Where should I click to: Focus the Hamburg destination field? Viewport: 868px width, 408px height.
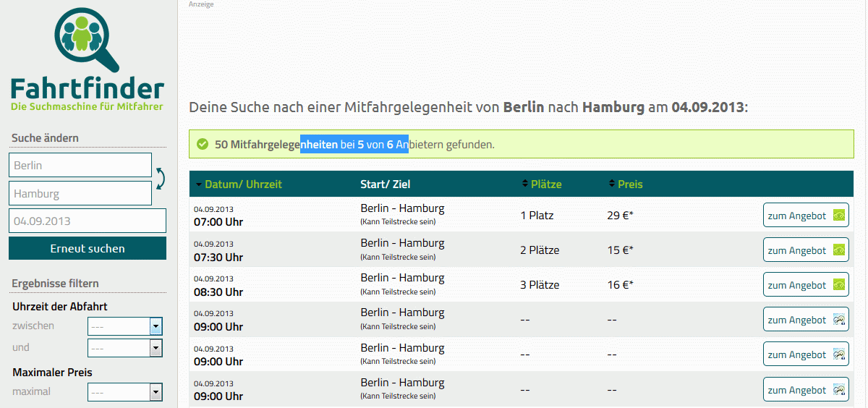pyautogui.click(x=80, y=193)
